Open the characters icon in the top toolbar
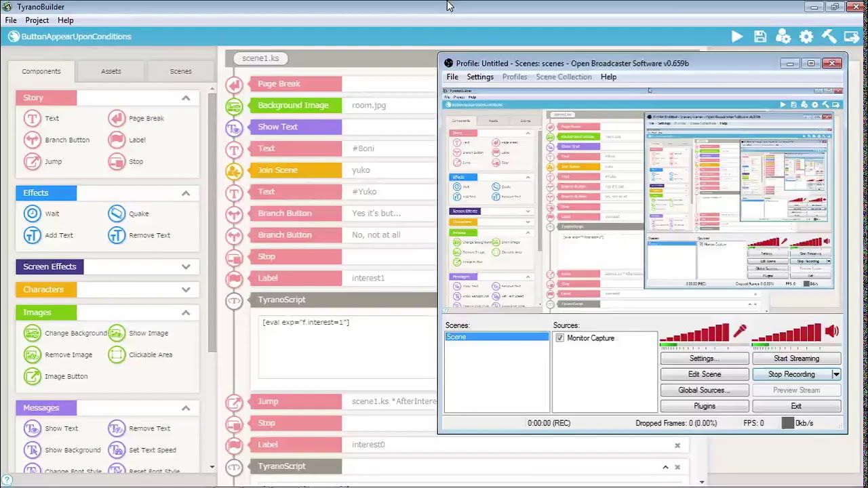Viewport: 868px width, 488px height. [x=783, y=37]
